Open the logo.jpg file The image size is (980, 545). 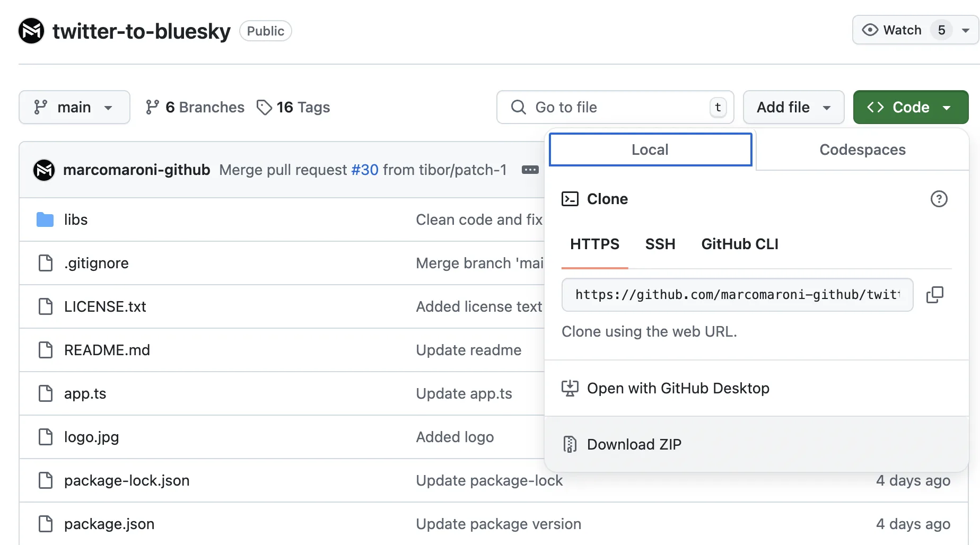(92, 437)
